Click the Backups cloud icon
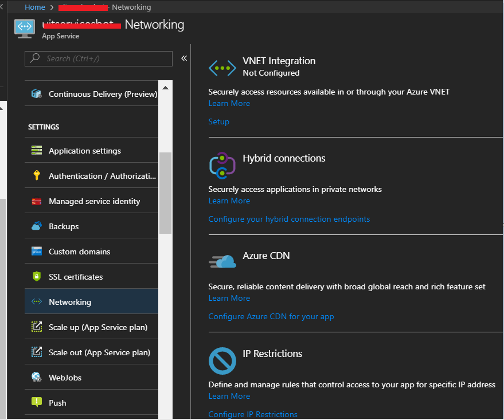504x420 pixels. tap(37, 226)
